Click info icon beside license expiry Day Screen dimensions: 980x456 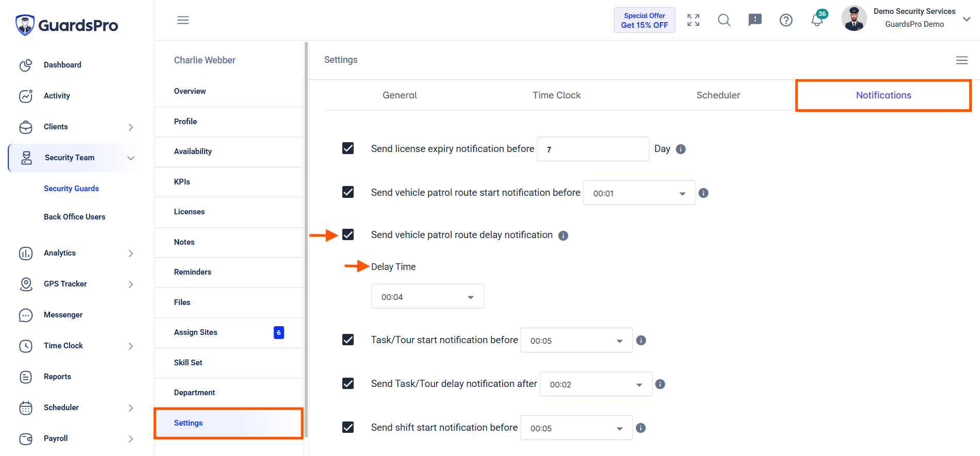pos(681,149)
